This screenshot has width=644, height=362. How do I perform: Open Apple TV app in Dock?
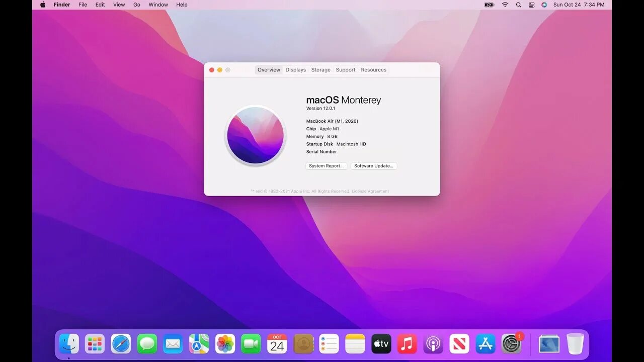pyautogui.click(x=381, y=344)
